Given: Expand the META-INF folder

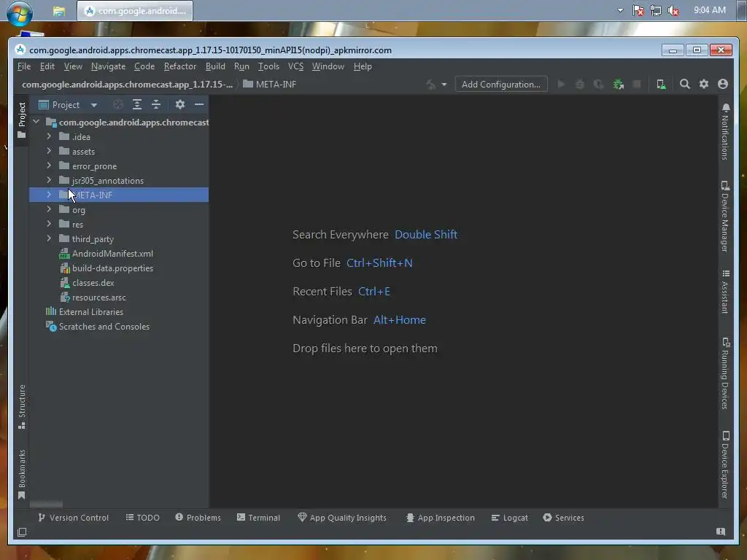Looking at the screenshot, I should [49, 195].
